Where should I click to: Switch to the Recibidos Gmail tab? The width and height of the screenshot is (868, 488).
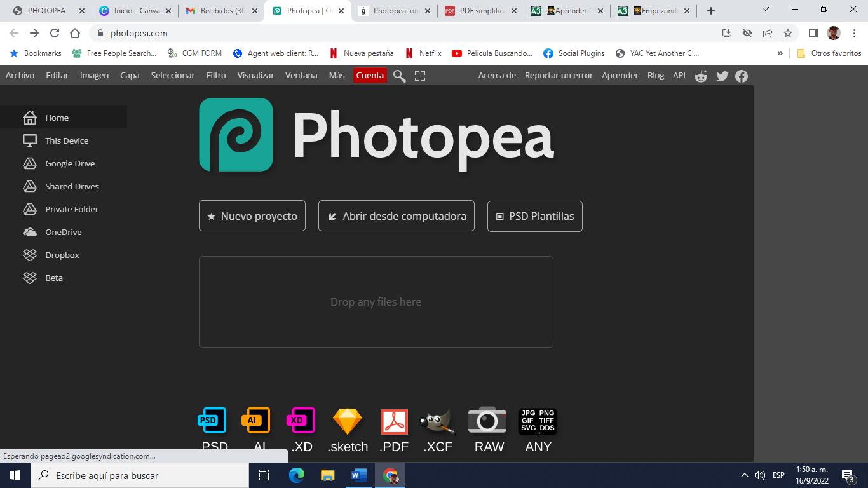[221, 11]
